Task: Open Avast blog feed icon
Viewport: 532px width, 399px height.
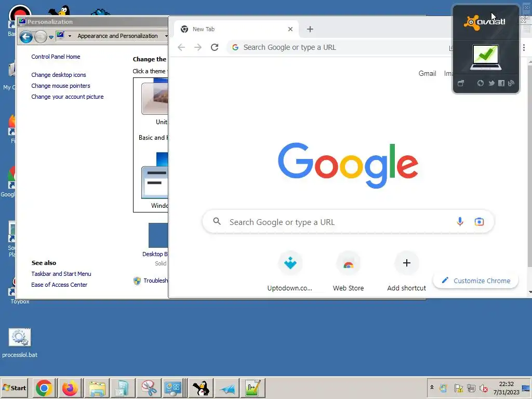Action: click(x=511, y=83)
